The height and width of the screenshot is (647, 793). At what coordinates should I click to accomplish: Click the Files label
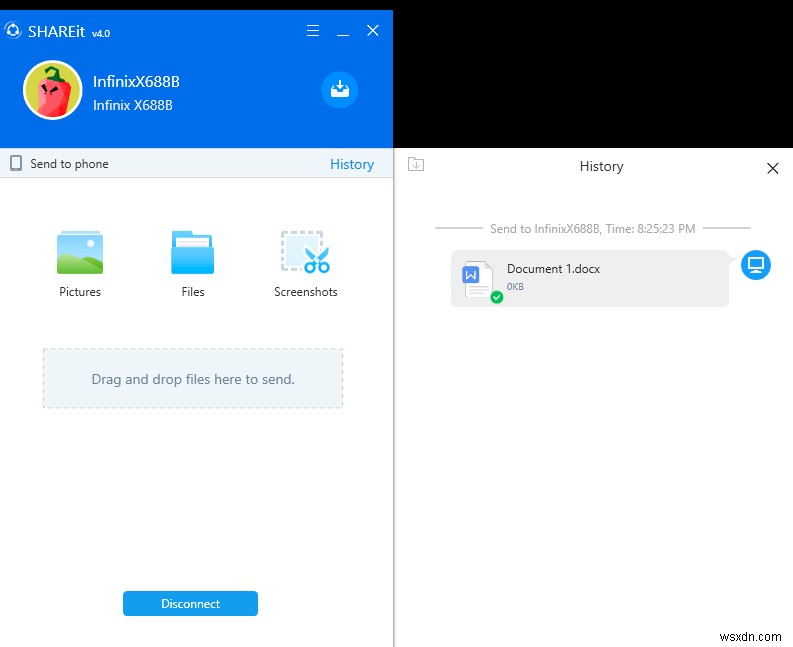click(193, 292)
